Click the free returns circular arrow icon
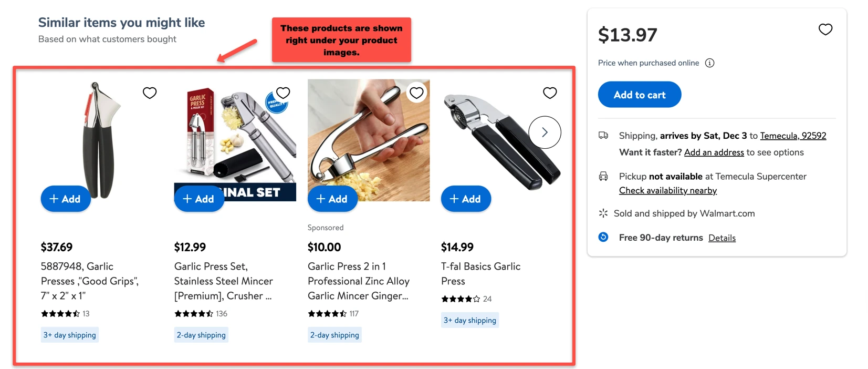The height and width of the screenshot is (369, 868). (x=603, y=237)
